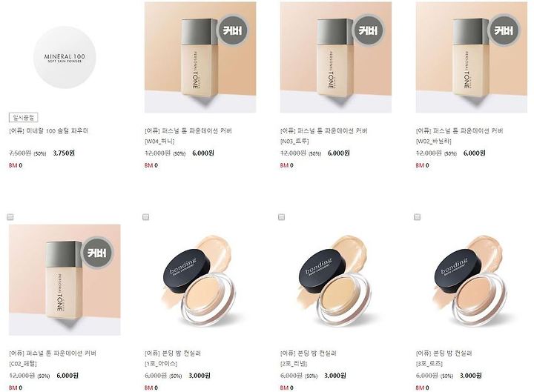The width and height of the screenshot is (534, 392).
Task: Enable the checkbox above 3호_로즈 concealer
Action: coord(417,217)
